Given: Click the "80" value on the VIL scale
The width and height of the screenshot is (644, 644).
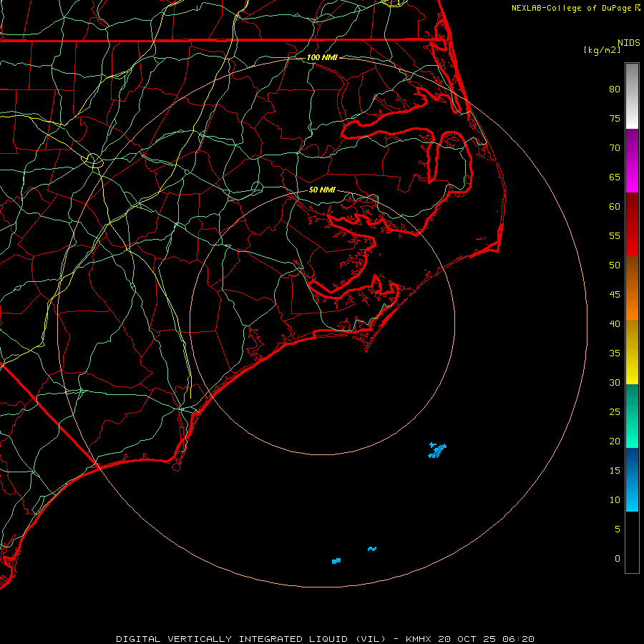Looking at the screenshot, I should coord(614,89).
